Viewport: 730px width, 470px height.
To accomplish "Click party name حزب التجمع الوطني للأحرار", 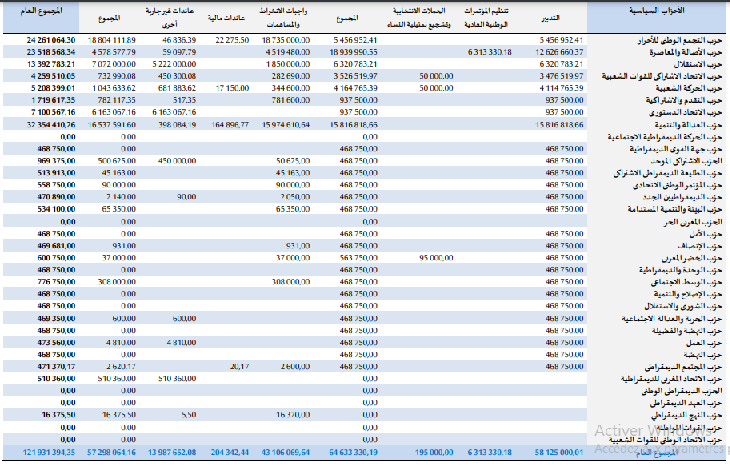I will (x=667, y=39).
